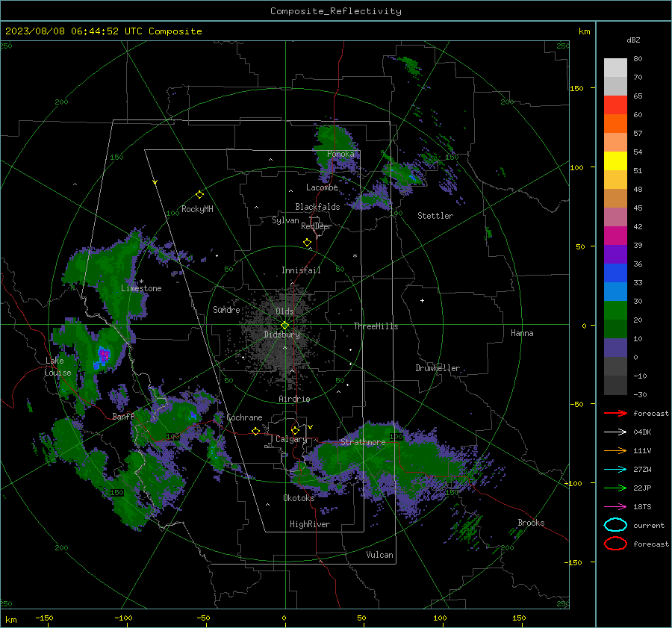Click the HighRiver town label
This screenshot has width=672, height=628.
(x=310, y=524)
